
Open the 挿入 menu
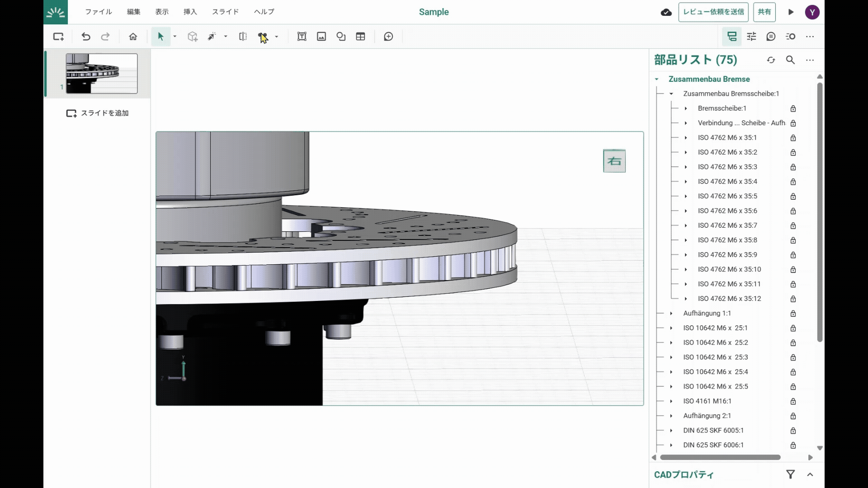[x=190, y=12]
